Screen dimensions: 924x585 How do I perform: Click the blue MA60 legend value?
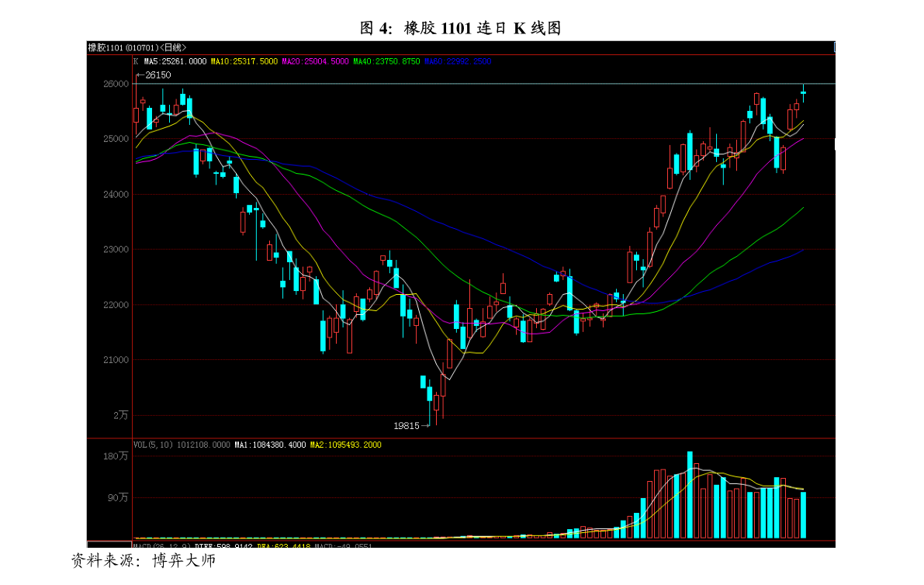point(458,61)
